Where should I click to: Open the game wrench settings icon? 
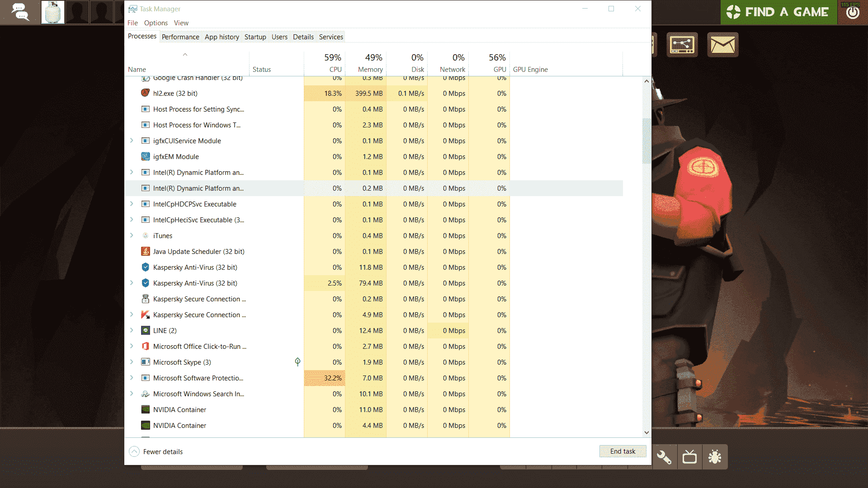[664, 457]
